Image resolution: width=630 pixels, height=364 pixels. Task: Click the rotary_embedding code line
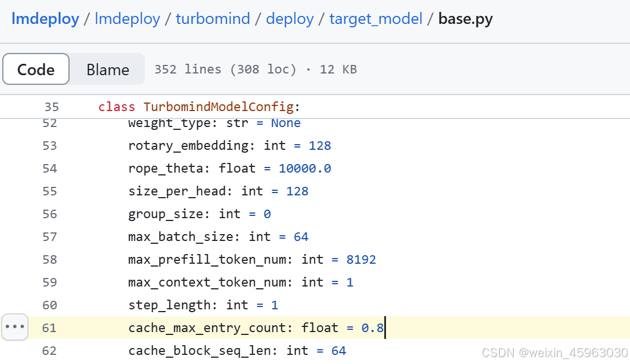[x=229, y=146]
